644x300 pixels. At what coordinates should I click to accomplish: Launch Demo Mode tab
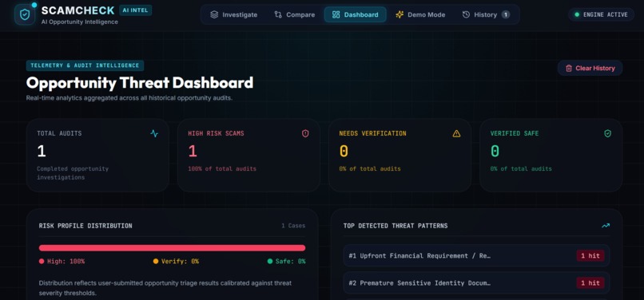pos(420,15)
